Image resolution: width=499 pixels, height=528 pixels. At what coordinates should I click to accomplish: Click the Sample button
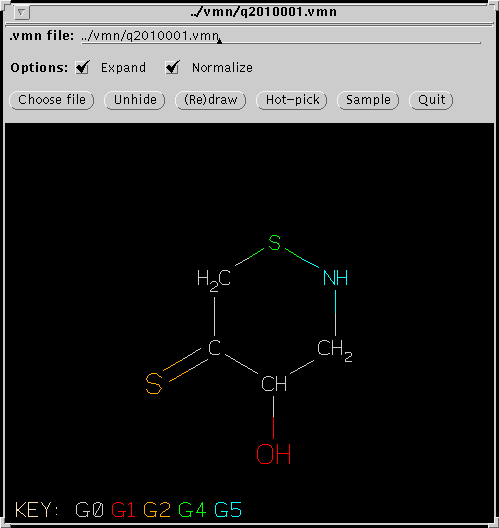(x=368, y=100)
